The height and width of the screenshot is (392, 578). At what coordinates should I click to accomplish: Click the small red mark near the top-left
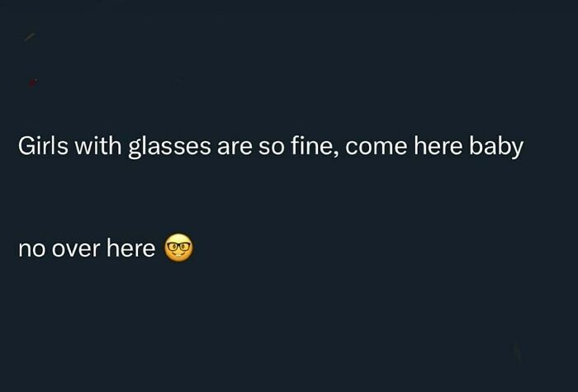coord(32,82)
